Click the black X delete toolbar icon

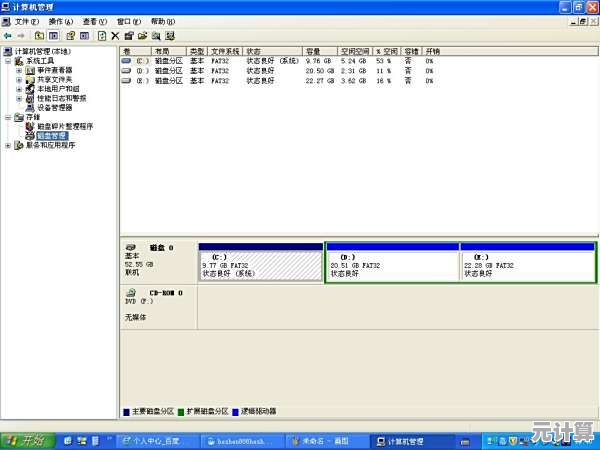click(115, 35)
